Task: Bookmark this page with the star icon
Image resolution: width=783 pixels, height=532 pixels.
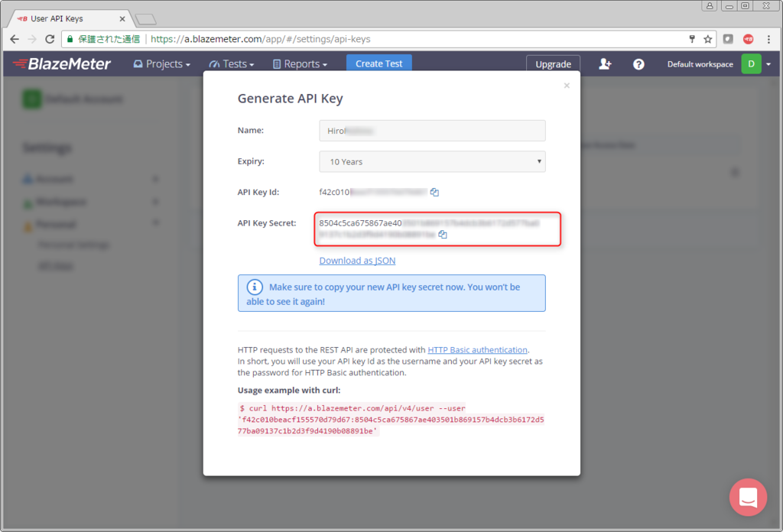Action: [x=707, y=39]
